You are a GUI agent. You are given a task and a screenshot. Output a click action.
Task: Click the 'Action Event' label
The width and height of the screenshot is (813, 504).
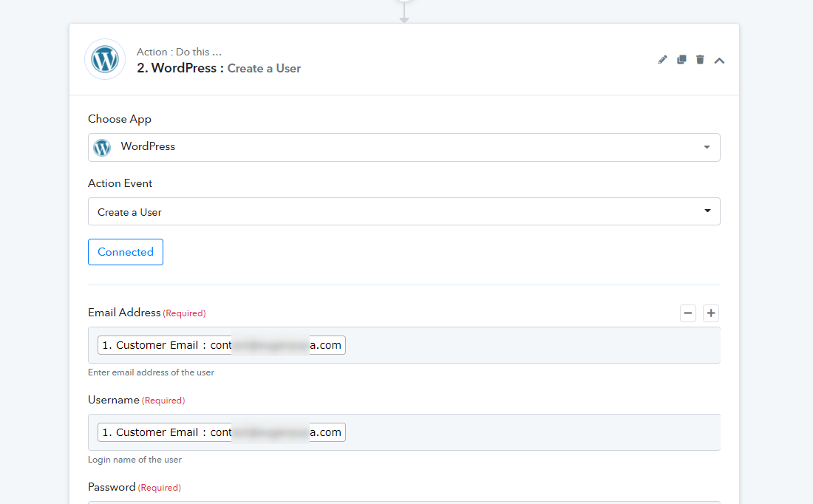tap(120, 183)
